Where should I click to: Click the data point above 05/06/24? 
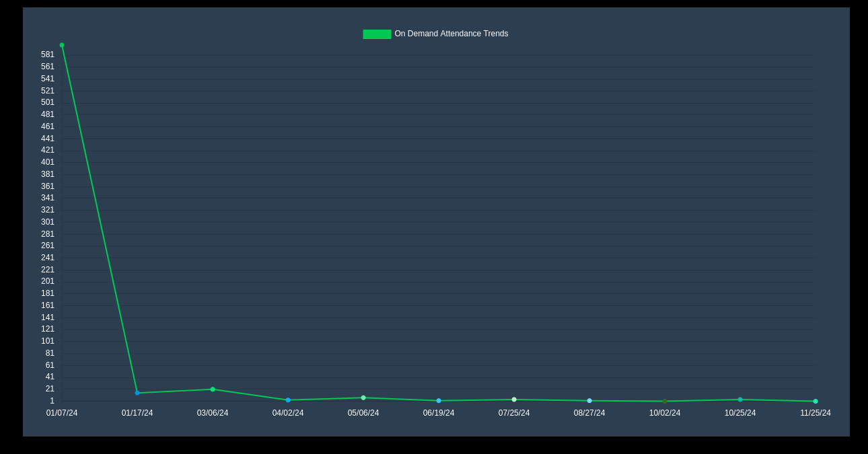point(363,398)
